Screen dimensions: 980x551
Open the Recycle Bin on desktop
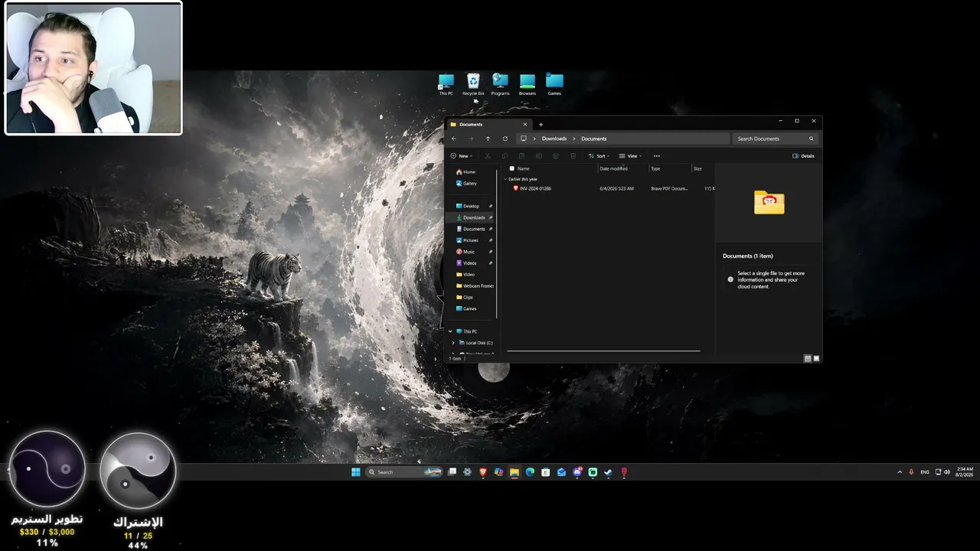[473, 84]
